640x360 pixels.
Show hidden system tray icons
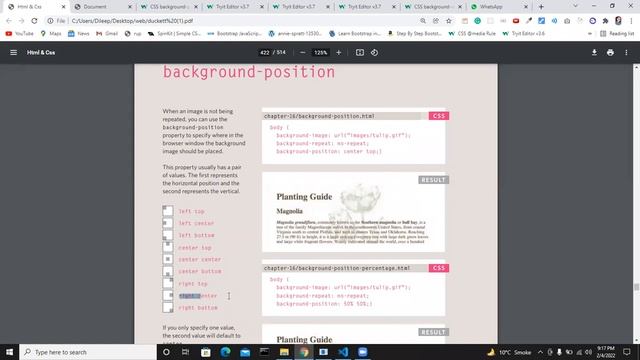(540, 352)
